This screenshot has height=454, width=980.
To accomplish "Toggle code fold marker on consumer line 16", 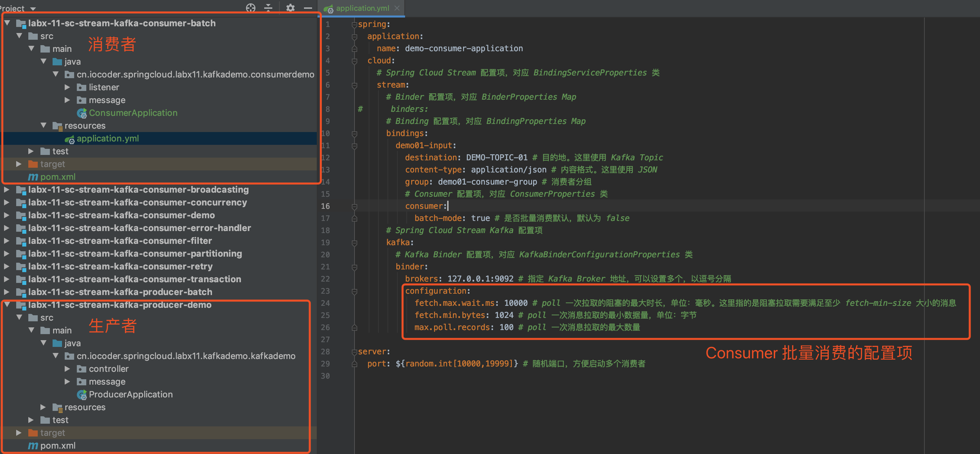I will 354,206.
